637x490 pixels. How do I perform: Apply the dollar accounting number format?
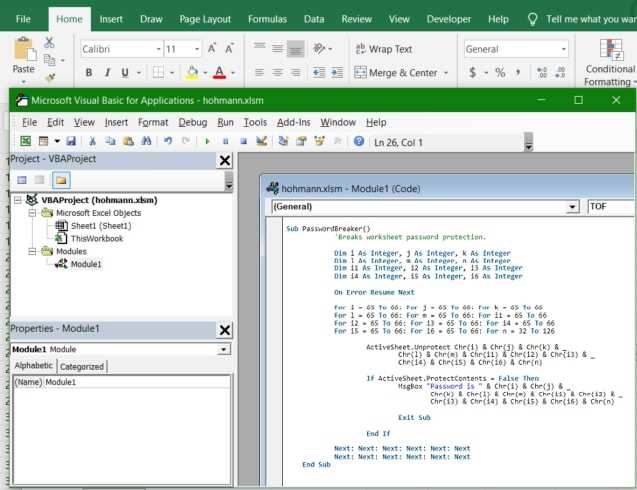[472, 73]
